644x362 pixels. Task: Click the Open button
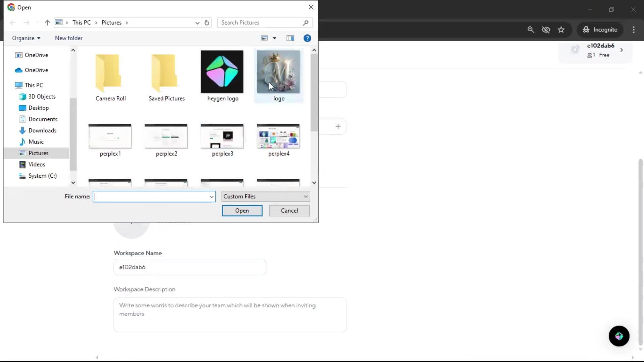coord(242,210)
